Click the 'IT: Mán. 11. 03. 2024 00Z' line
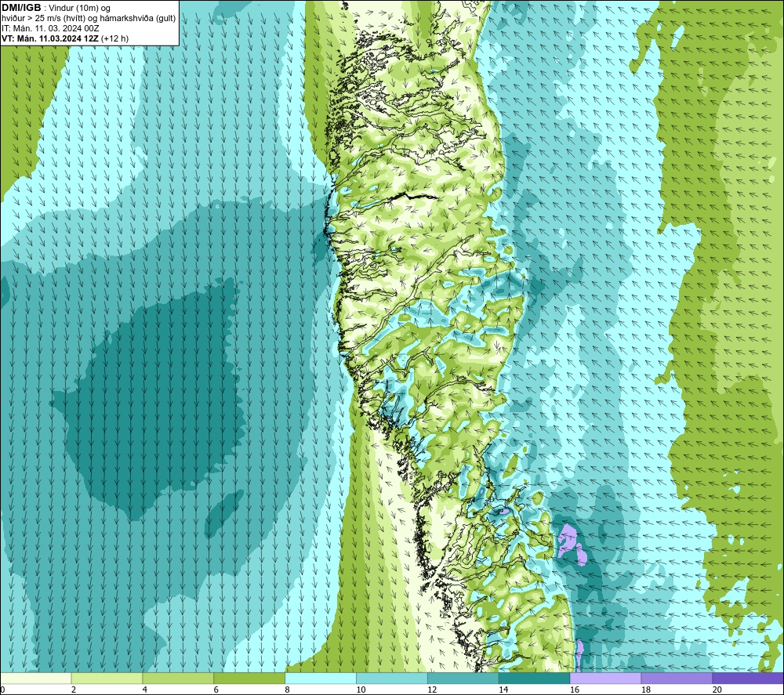The width and height of the screenshot is (784, 695). pyautogui.click(x=50, y=28)
